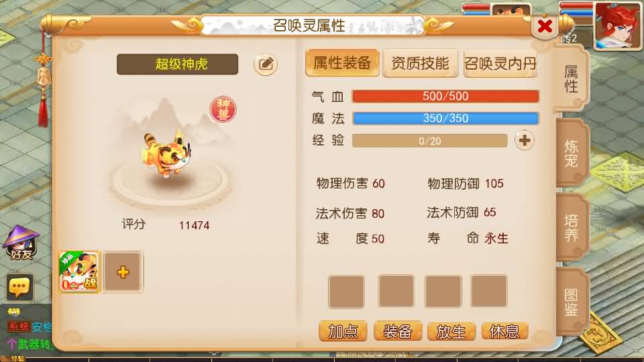Screen dimensions: 644x362
Task: Add experience with the plus icon
Action: tap(524, 140)
